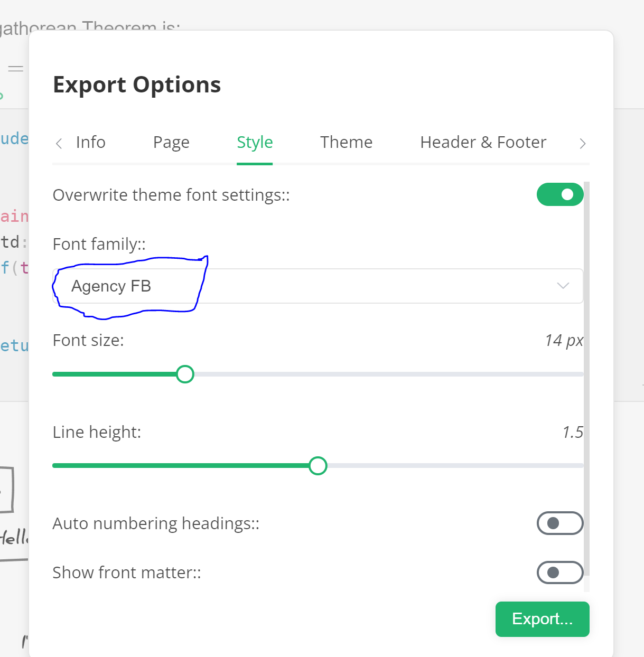Open the hamburger menu icon at top left
This screenshot has height=657, width=644.
pos(15,68)
